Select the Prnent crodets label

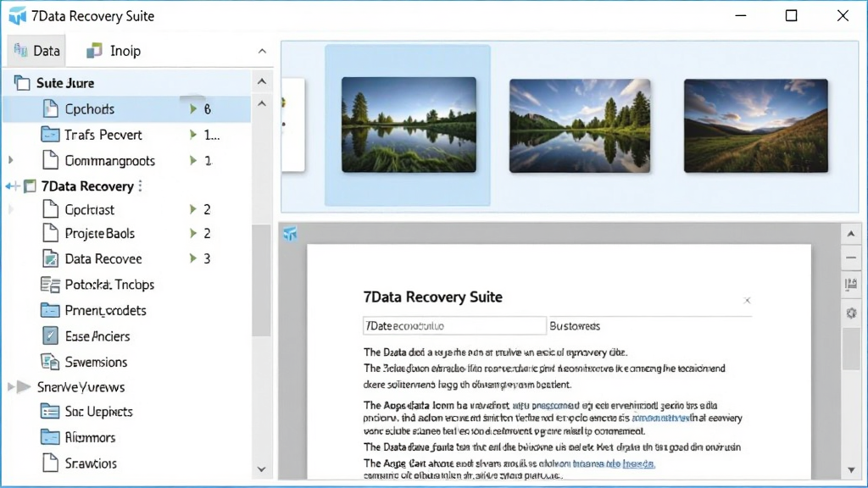(106, 310)
